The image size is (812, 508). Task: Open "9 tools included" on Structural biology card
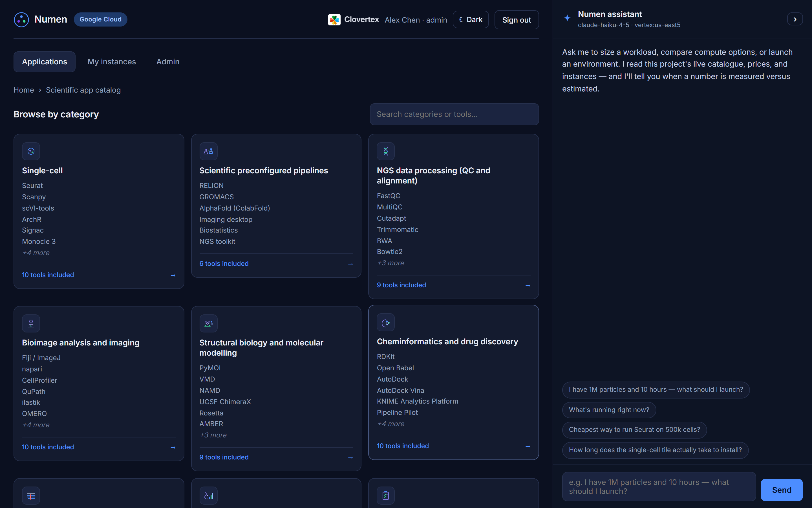coord(224,457)
